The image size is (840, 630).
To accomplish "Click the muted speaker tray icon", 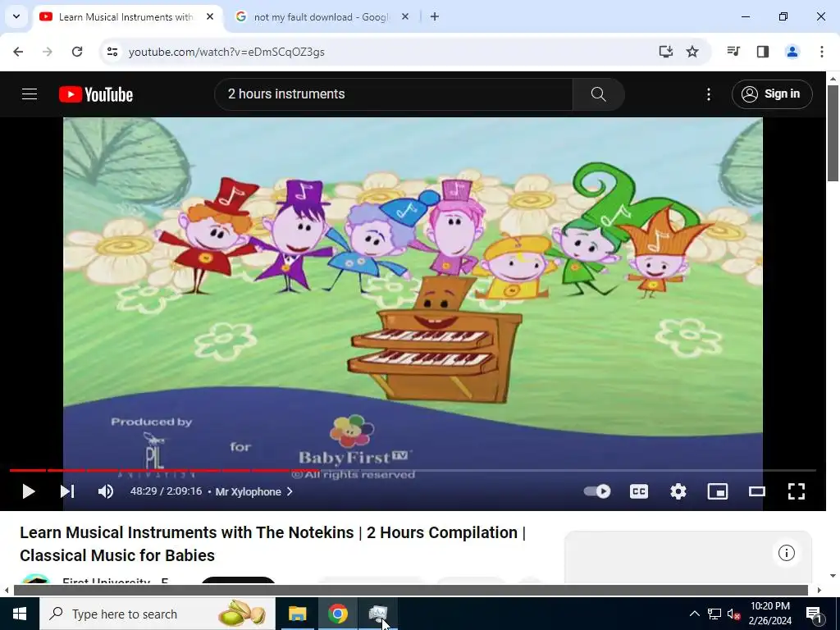I will click(733, 614).
